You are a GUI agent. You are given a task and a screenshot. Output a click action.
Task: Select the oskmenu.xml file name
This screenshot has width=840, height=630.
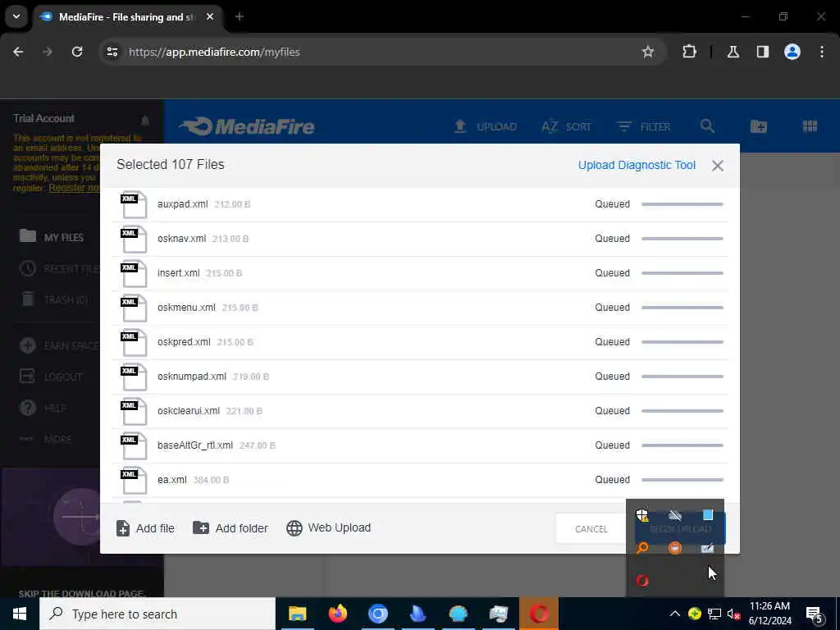186,307
